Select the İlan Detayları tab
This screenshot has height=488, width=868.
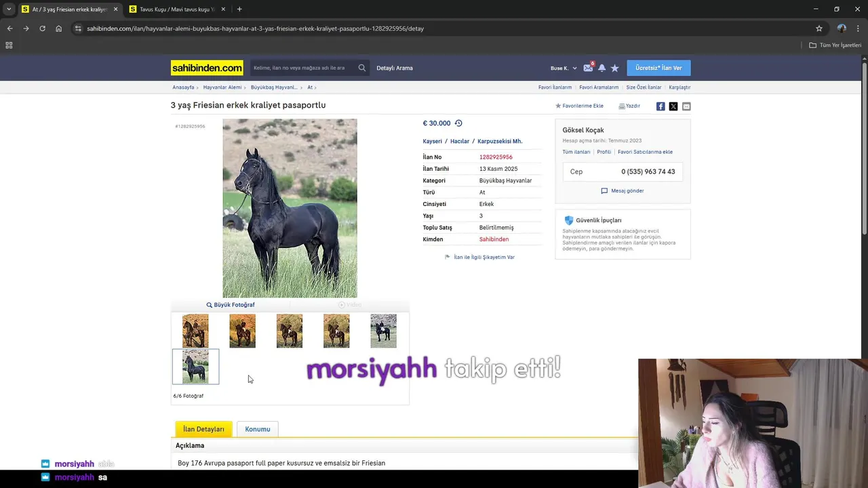[203, 429]
